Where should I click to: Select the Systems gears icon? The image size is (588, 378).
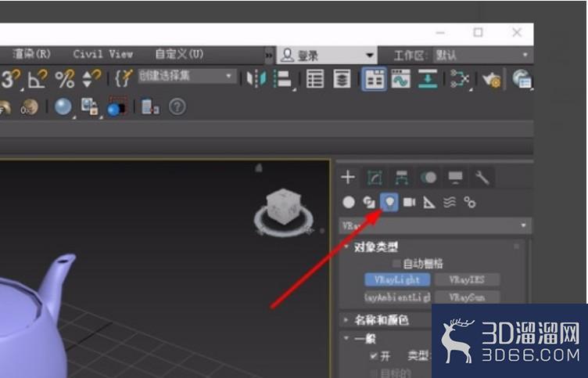[x=469, y=203]
